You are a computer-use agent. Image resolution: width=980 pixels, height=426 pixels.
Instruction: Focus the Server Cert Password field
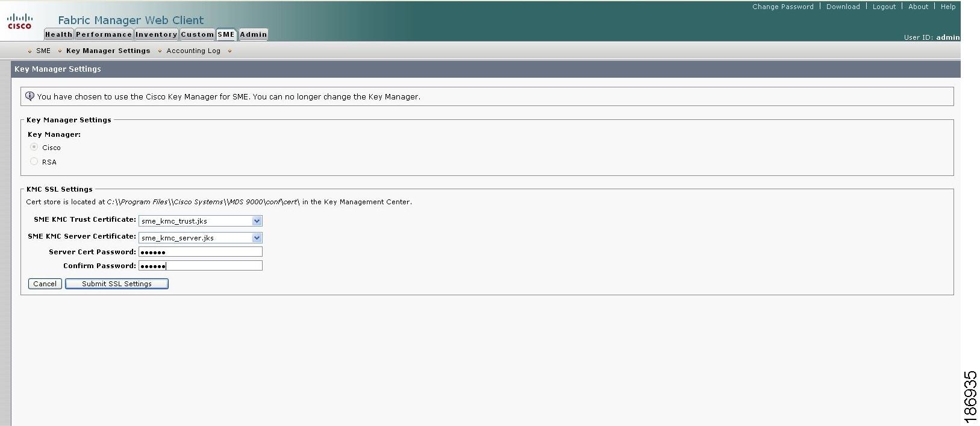[x=201, y=252]
